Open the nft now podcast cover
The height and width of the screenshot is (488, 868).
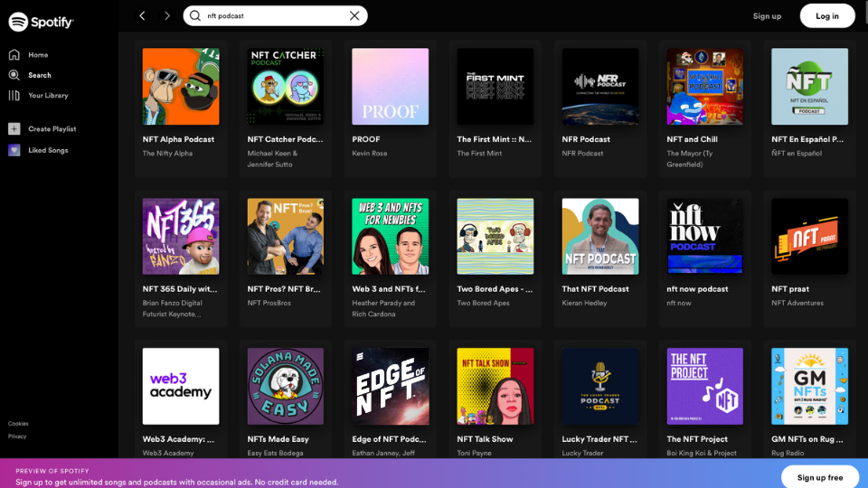point(704,236)
